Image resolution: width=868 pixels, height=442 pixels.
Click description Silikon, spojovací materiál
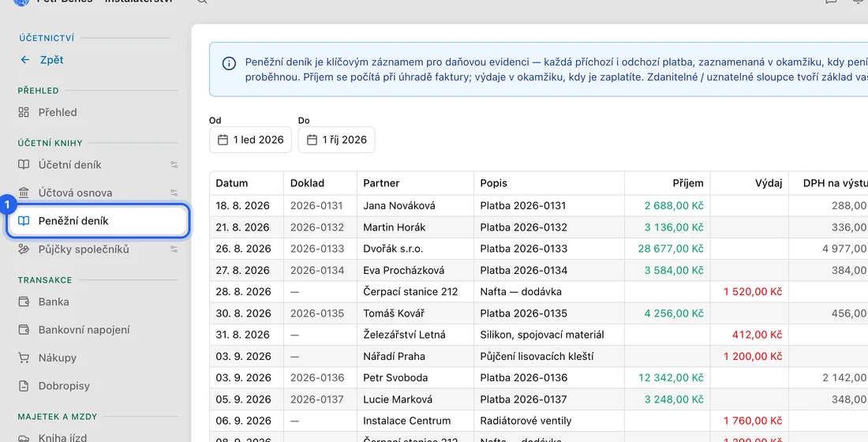542,335
